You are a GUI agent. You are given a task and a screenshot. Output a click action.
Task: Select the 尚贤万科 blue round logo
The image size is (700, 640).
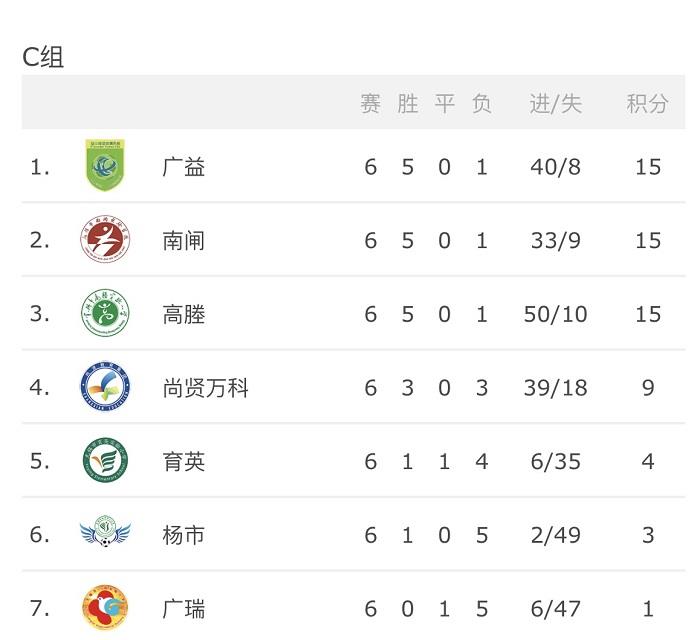click(105, 386)
